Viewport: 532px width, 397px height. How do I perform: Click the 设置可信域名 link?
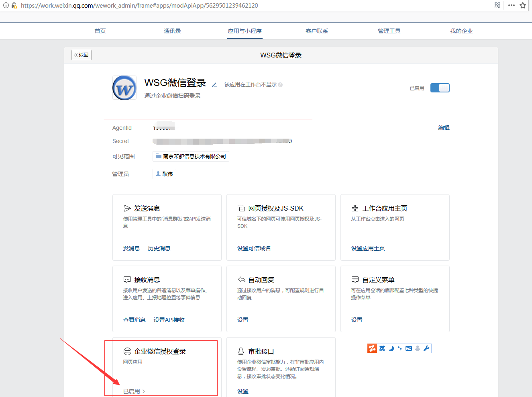click(x=254, y=248)
